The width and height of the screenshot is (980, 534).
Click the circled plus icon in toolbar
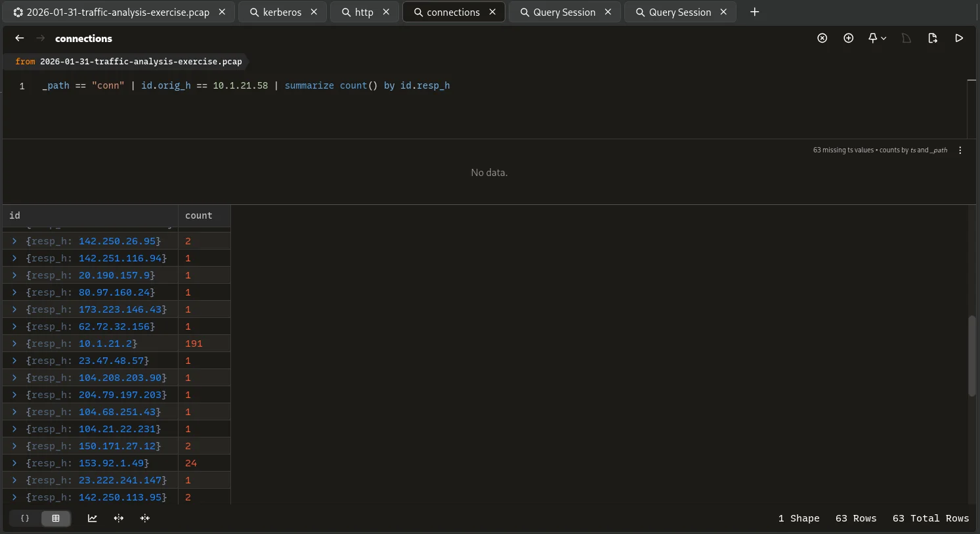[x=848, y=38]
